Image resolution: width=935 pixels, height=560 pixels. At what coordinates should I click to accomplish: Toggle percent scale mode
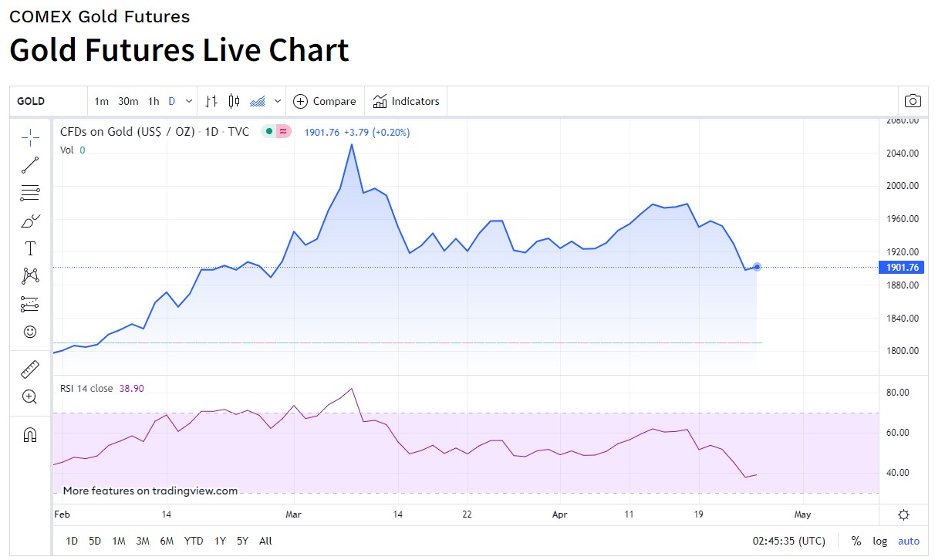tap(856, 541)
